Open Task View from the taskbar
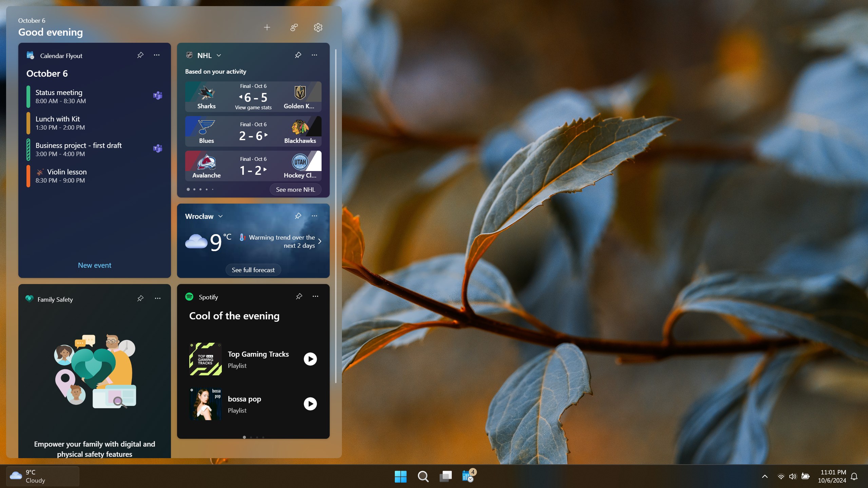 (x=445, y=476)
